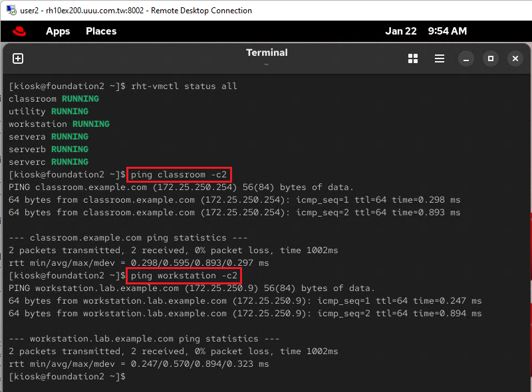Open the Terminal hamburger menu
This screenshot has width=532, height=392.
tap(440, 58)
